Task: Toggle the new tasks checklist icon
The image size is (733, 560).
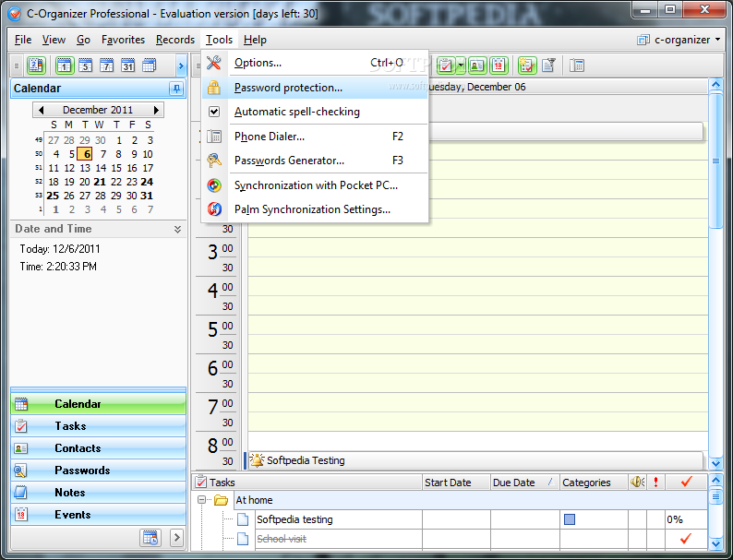Action: (x=527, y=66)
